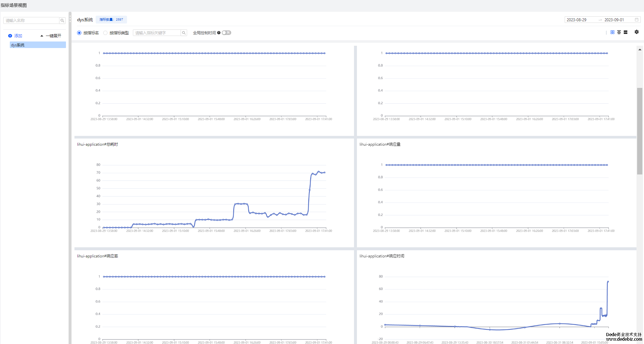The image size is (644, 344).
Task: Click the spike in the 响应时间 chart
Action: (608, 282)
